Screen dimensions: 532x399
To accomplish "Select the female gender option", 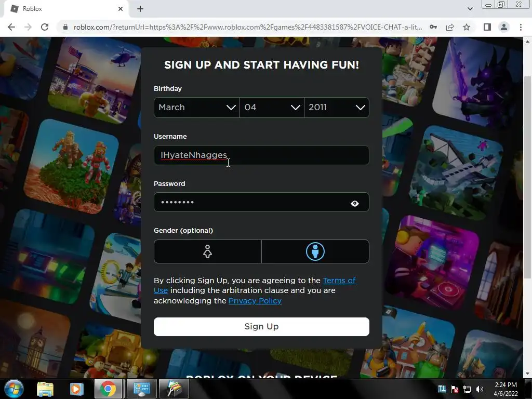I will [x=208, y=251].
